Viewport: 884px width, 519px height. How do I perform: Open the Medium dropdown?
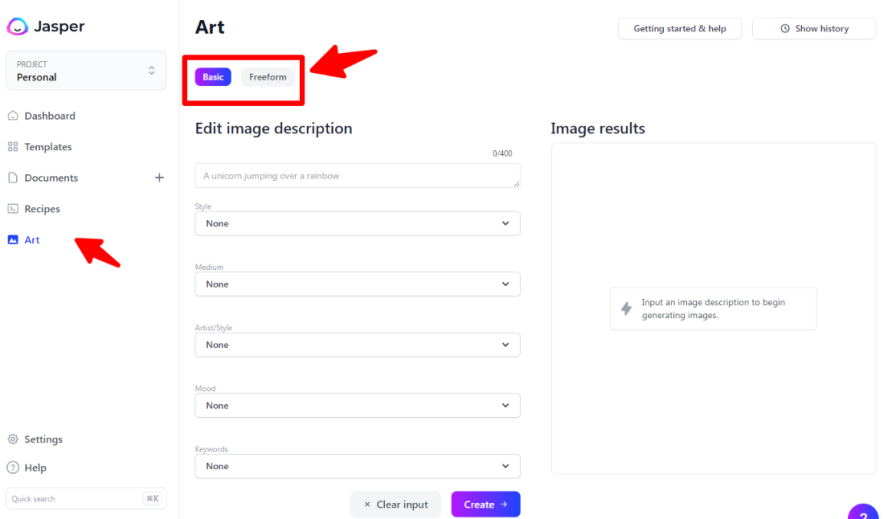[x=357, y=285]
